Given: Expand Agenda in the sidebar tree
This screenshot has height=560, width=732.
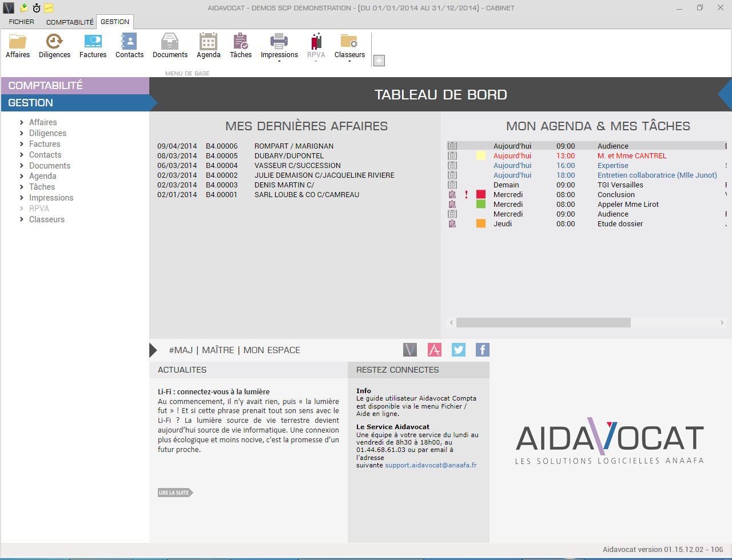Looking at the screenshot, I should point(21,176).
